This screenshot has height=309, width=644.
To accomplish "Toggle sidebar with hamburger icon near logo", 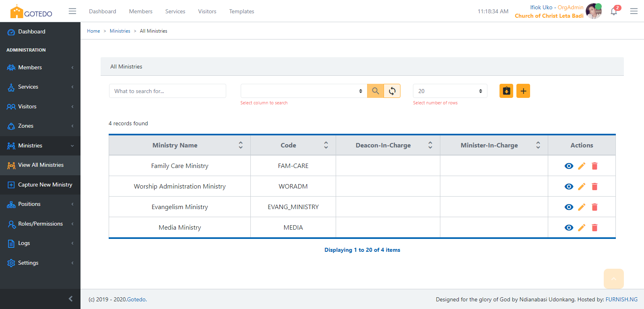I will pos(72,11).
